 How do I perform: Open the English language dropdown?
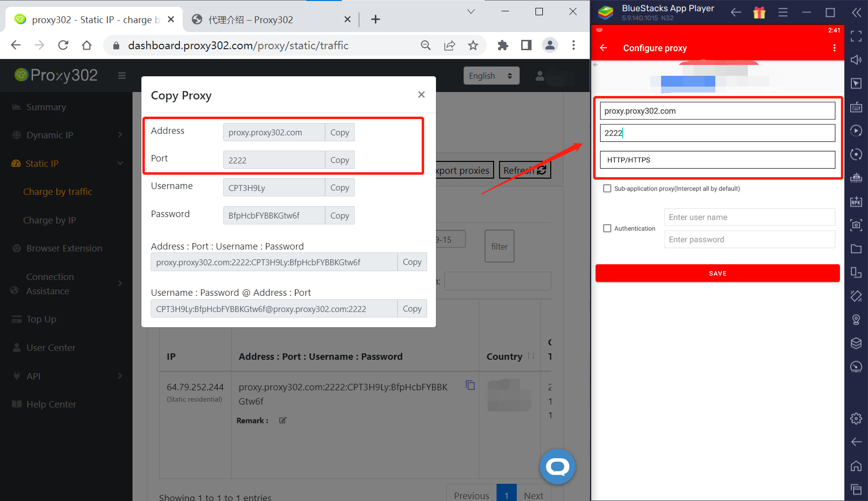(491, 76)
